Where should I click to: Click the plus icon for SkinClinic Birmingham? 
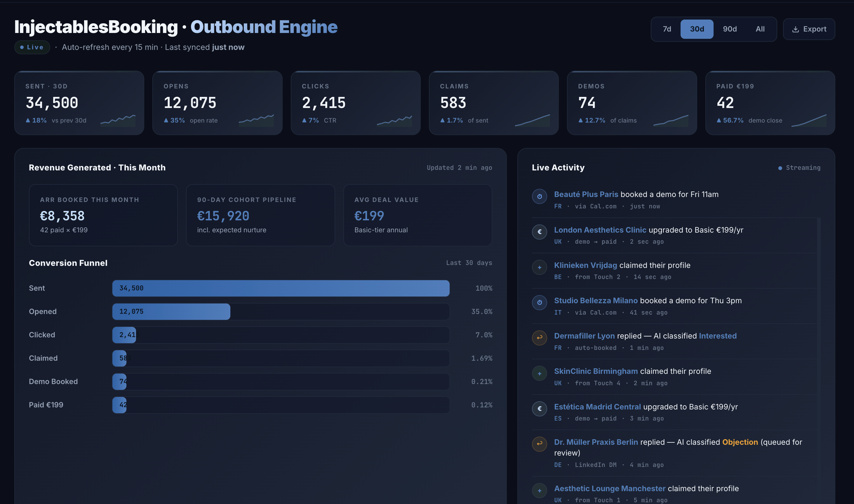tap(540, 373)
